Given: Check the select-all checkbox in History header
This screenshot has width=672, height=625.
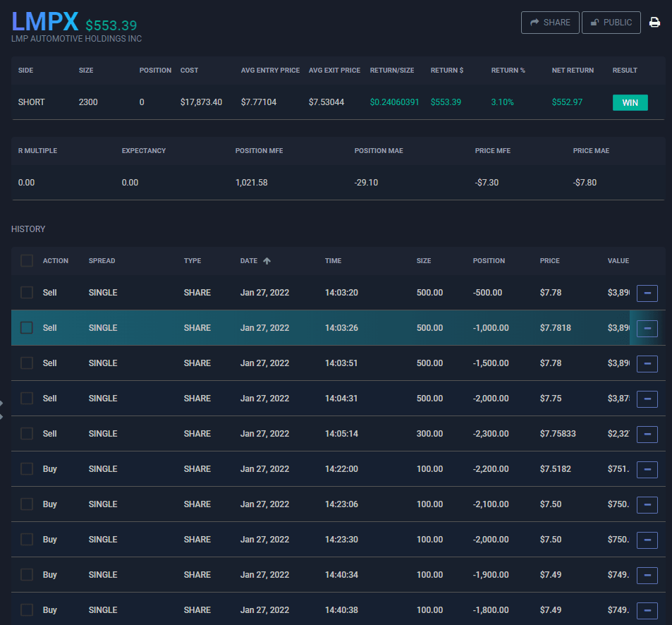Looking at the screenshot, I should (x=27, y=261).
